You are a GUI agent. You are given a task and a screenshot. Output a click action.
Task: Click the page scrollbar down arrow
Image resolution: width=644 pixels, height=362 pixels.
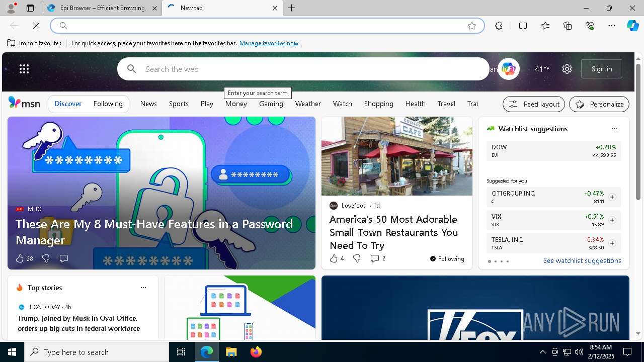point(638,333)
